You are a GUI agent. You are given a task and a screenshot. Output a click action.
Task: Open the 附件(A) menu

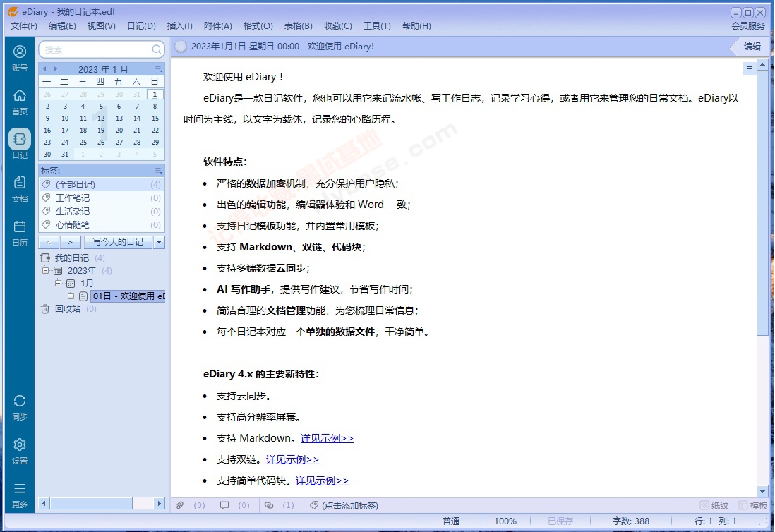pos(218,25)
